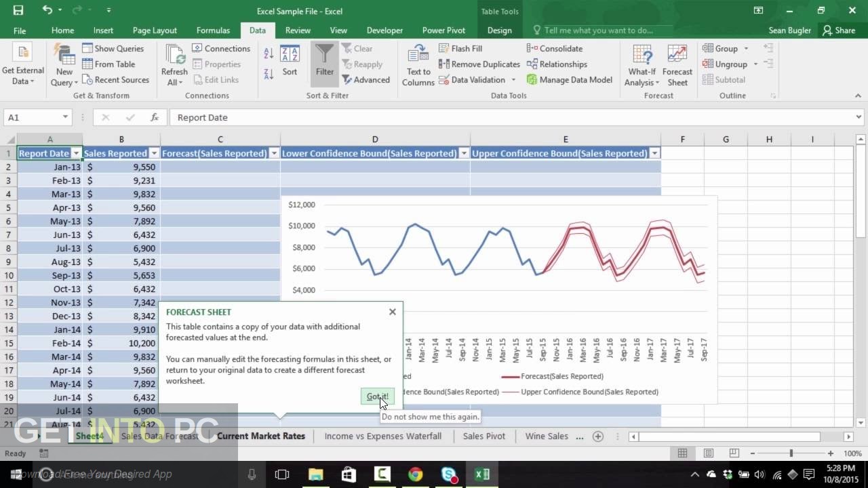Close the Forecast Sheet tip
This screenshot has height=488, width=868.
tap(392, 312)
